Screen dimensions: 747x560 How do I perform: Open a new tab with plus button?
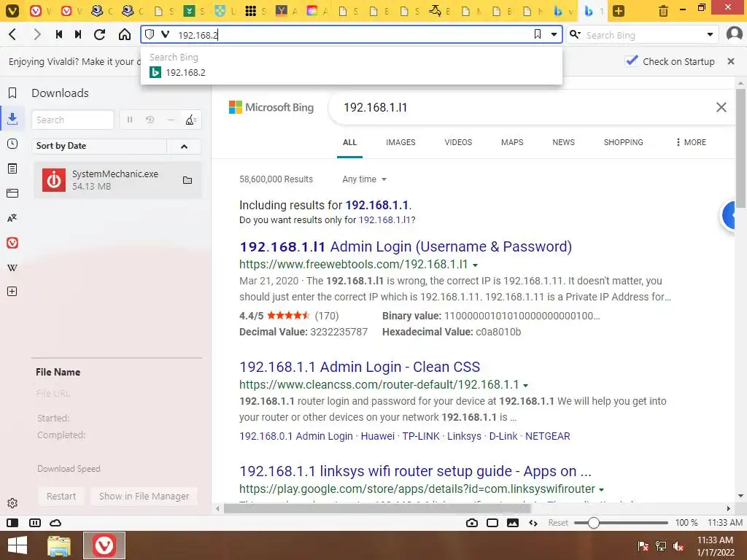(x=619, y=10)
